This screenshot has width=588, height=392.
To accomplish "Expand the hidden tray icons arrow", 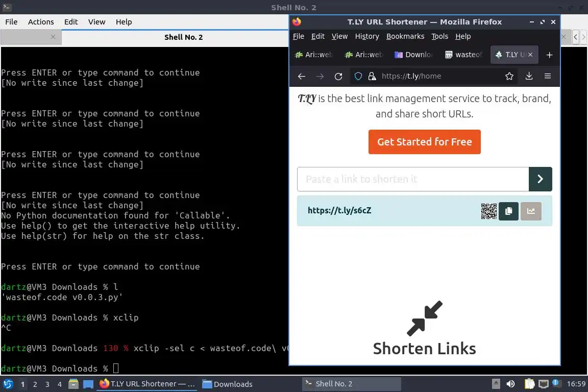I will point(496,384).
